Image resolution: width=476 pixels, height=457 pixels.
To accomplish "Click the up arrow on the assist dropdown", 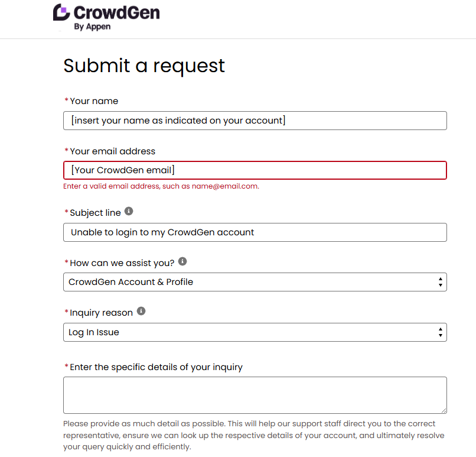I will click(x=440, y=279).
